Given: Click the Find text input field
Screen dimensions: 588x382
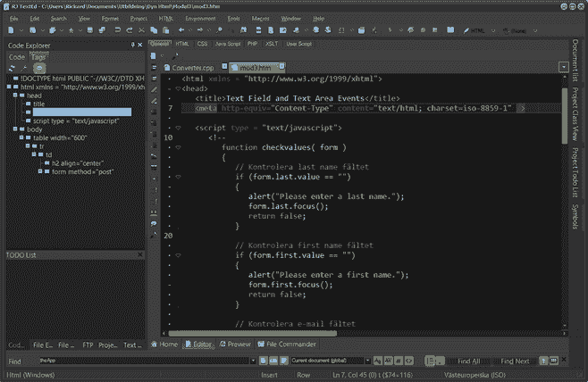Looking at the screenshot, I should [145, 361].
